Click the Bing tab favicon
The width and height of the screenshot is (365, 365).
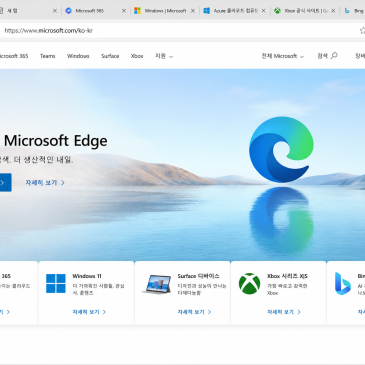click(347, 11)
